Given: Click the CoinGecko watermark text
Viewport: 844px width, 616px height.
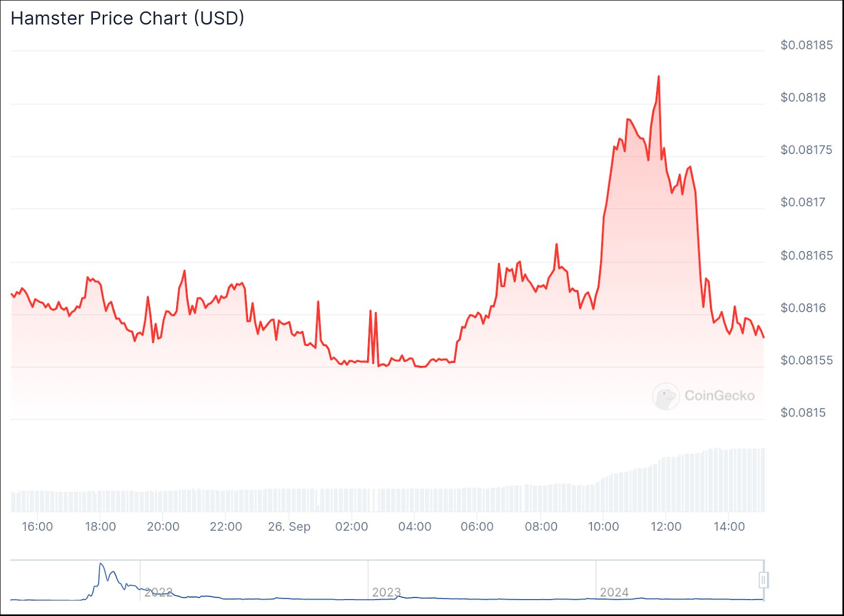Looking at the screenshot, I should [719, 396].
